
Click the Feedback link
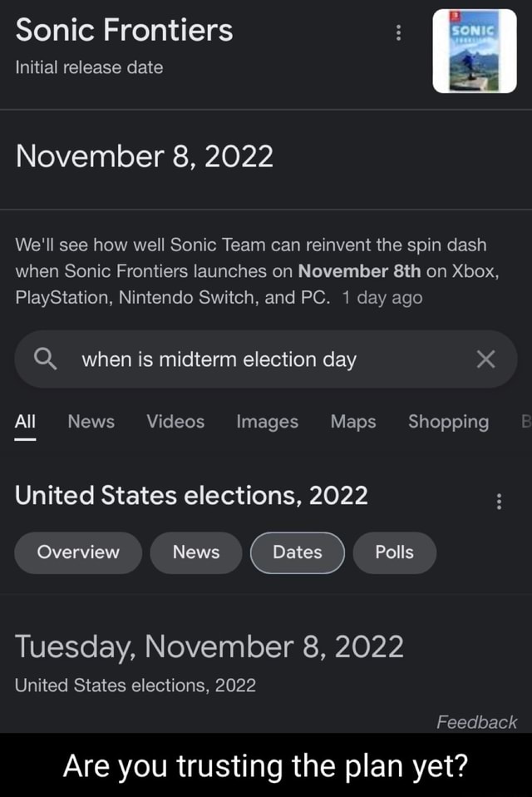[x=477, y=723]
